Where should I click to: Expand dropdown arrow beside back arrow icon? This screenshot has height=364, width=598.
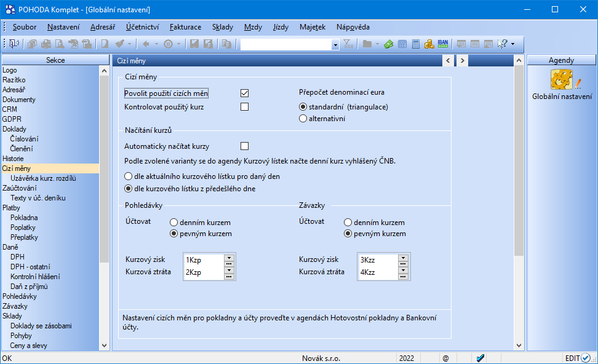tap(156, 44)
